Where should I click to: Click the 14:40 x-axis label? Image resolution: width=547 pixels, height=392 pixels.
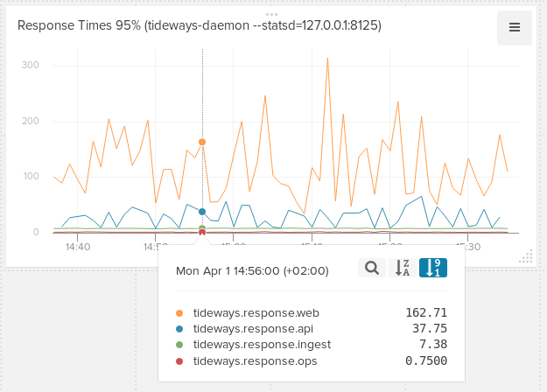click(x=78, y=247)
